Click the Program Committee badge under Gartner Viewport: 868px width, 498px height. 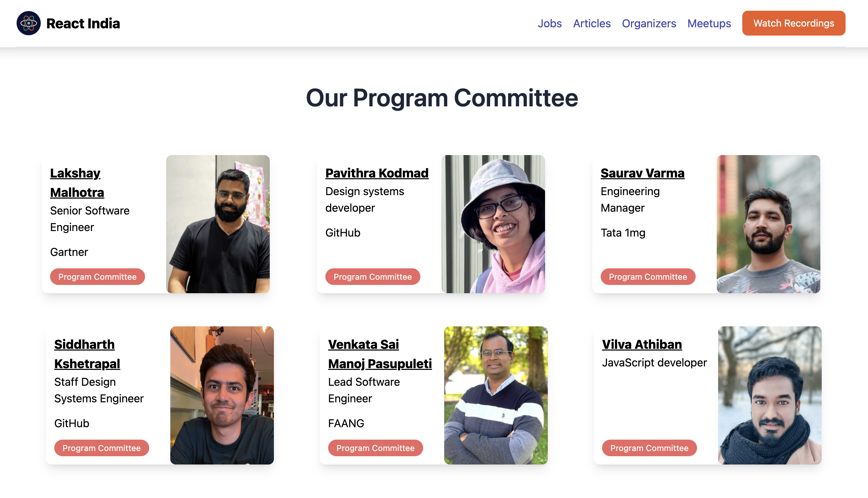[x=97, y=277]
